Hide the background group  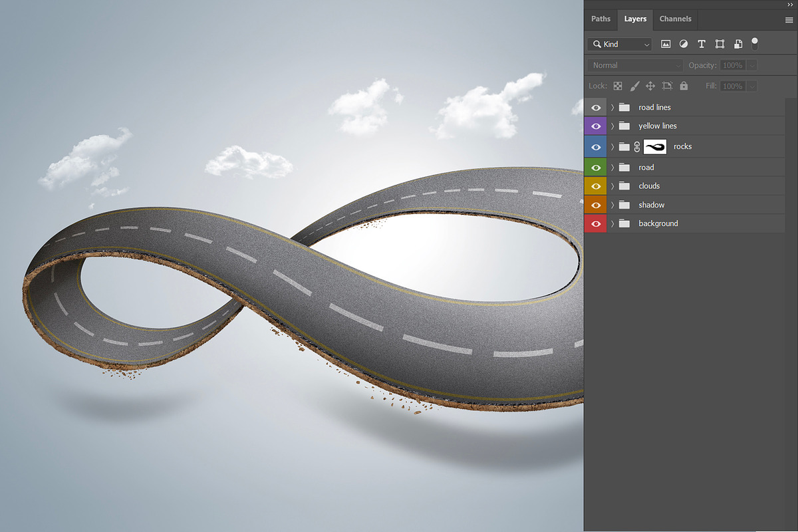point(595,223)
